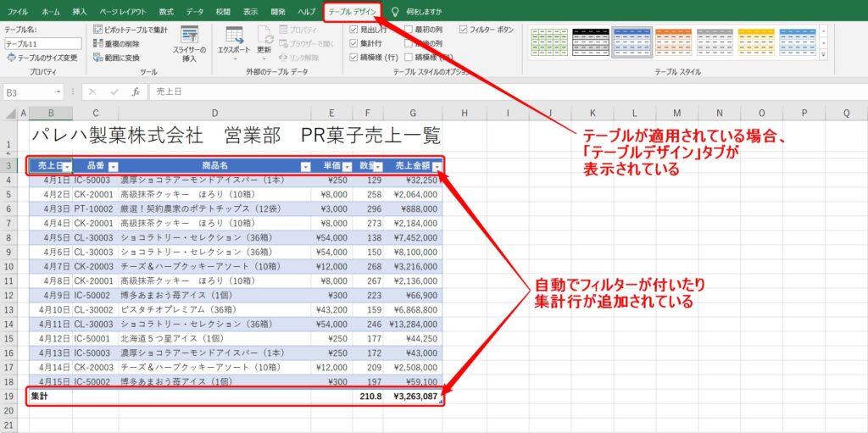Select the green table style swatch

coord(549,42)
